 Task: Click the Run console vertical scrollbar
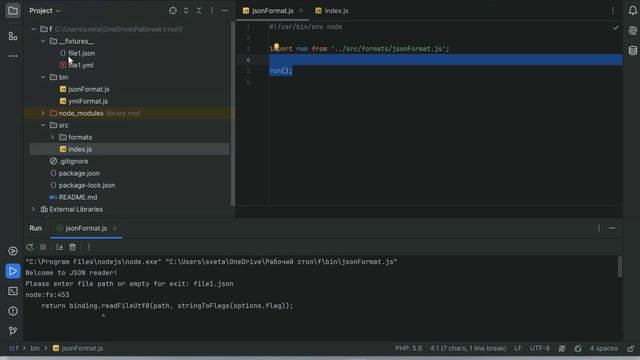pyautogui.click(x=620, y=267)
